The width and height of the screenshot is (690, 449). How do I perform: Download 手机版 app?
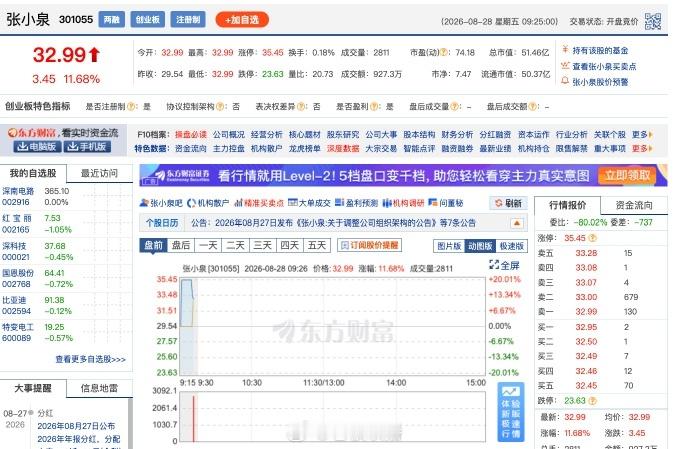[88, 147]
